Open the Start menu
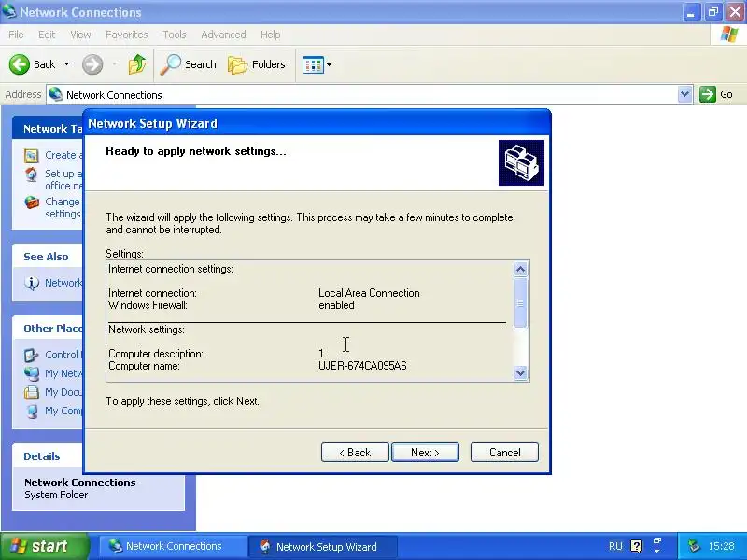The image size is (747, 560). point(44,546)
